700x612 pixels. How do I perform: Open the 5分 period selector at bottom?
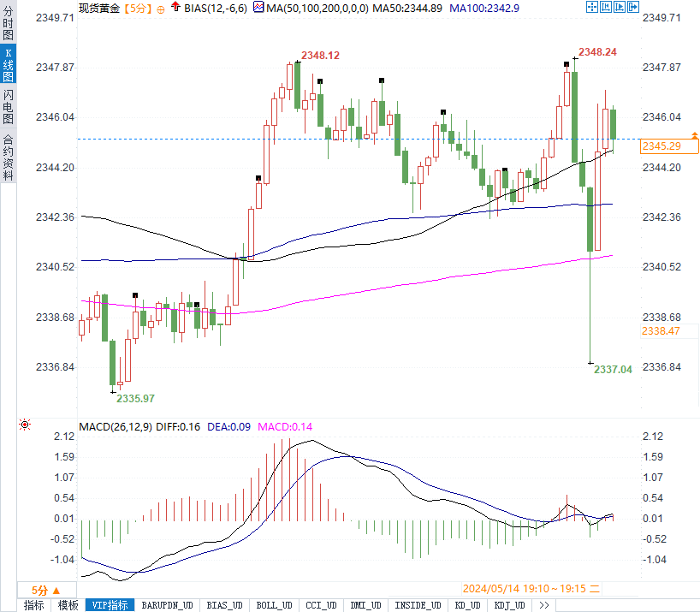tap(45, 591)
